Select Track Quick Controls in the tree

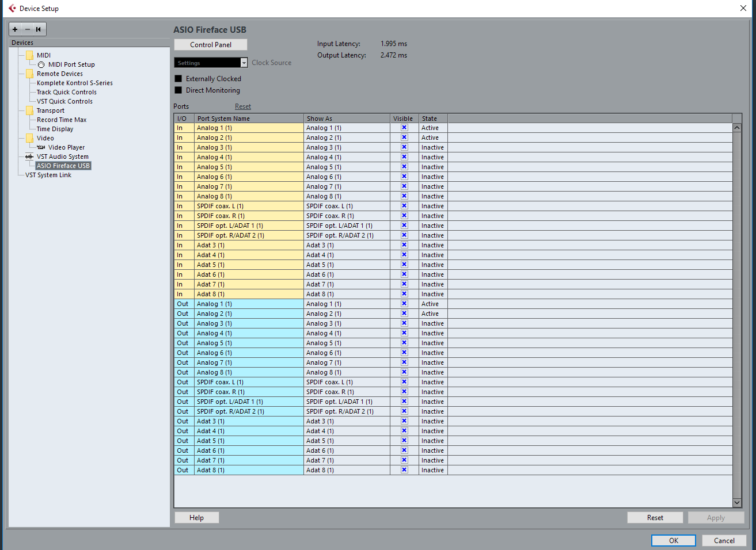[67, 92]
